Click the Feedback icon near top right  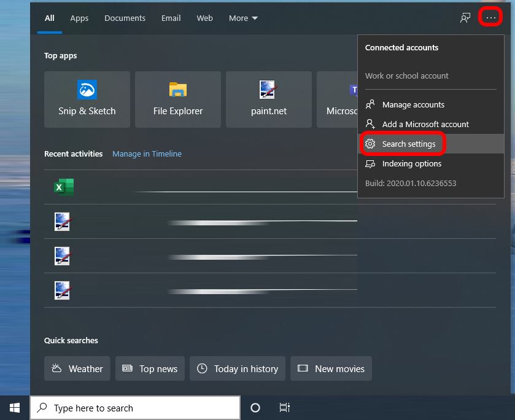[x=465, y=18]
